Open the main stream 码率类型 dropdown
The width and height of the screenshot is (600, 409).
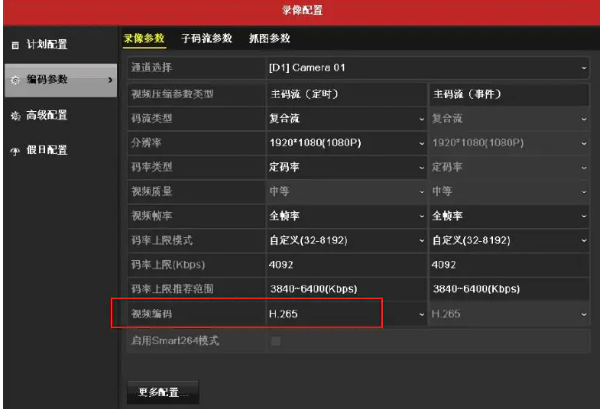point(346,167)
